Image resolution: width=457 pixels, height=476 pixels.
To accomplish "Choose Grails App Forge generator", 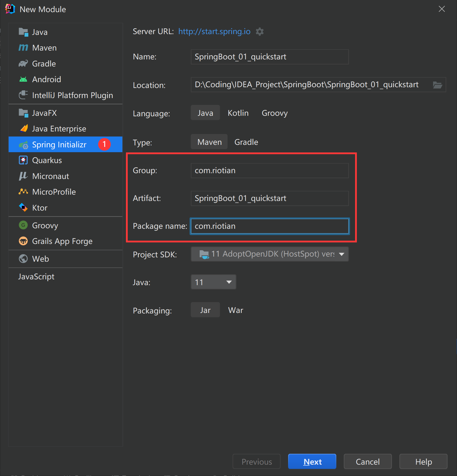I will (62, 241).
